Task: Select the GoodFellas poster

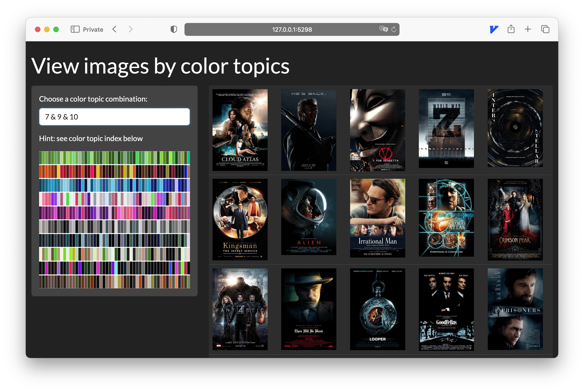Action: coord(446,309)
